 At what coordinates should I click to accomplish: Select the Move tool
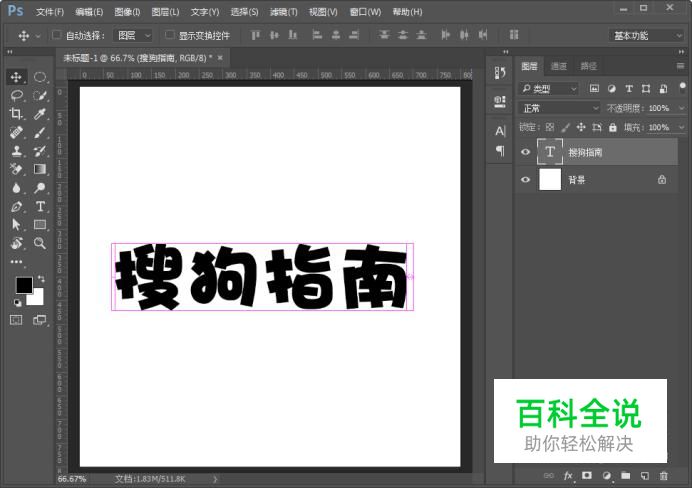coord(16,77)
